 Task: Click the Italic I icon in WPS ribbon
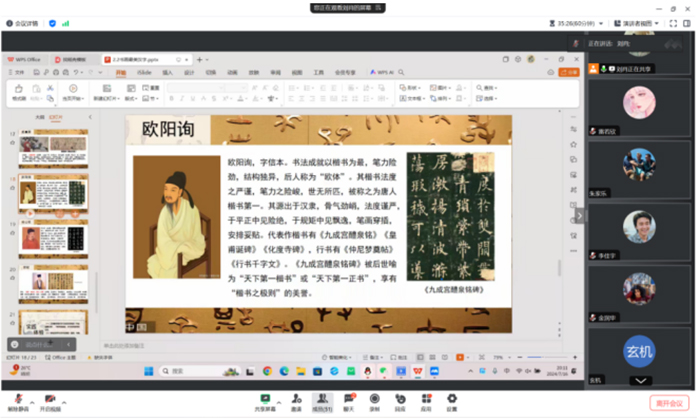click(x=182, y=99)
